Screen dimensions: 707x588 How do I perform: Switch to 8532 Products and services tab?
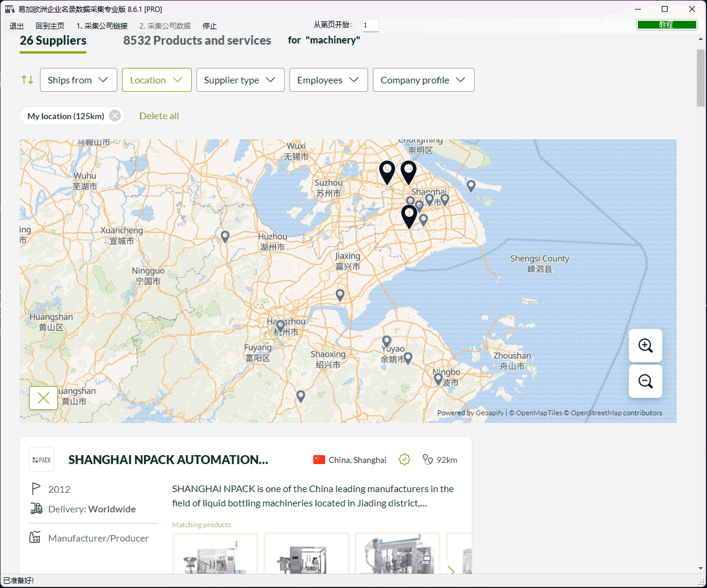coord(197,41)
